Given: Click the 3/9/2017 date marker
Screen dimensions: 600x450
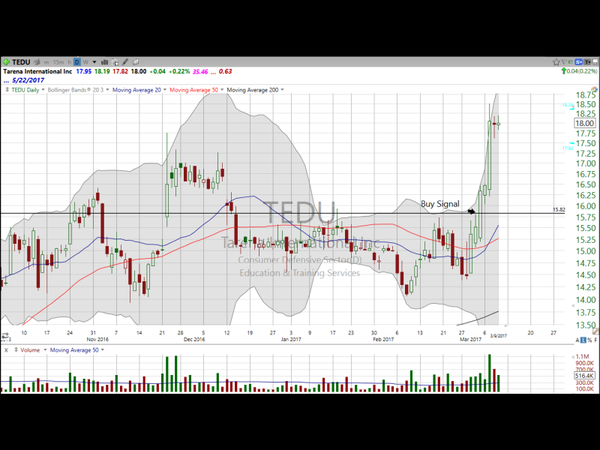Looking at the screenshot, I should [499, 336].
